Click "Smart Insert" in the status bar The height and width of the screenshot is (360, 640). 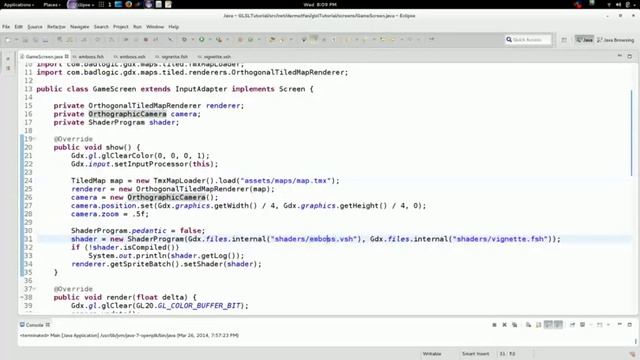click(476, 353)
